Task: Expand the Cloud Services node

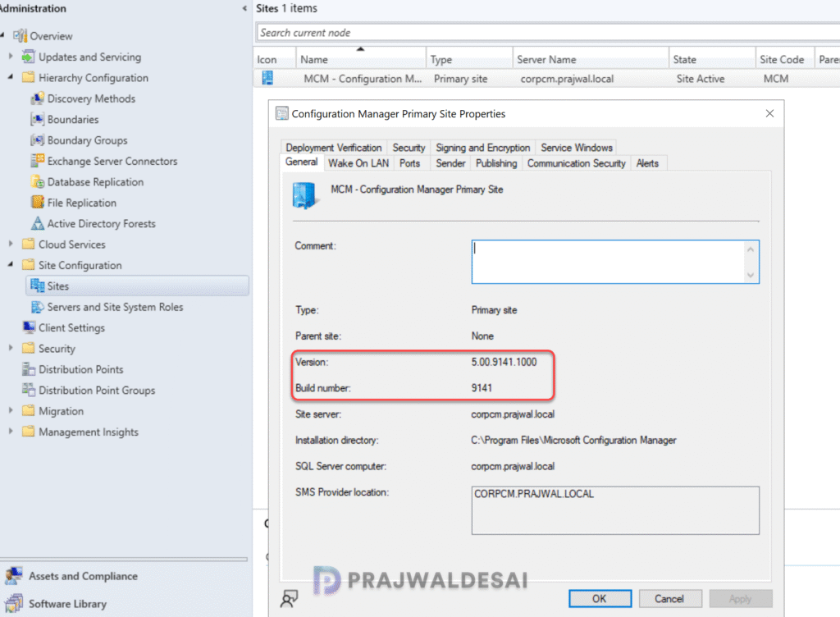Action: click(11, 244)
